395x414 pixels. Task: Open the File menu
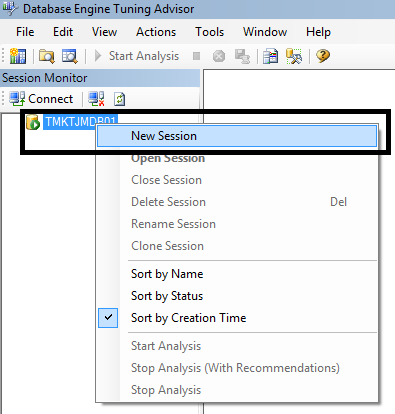(25, 32)
